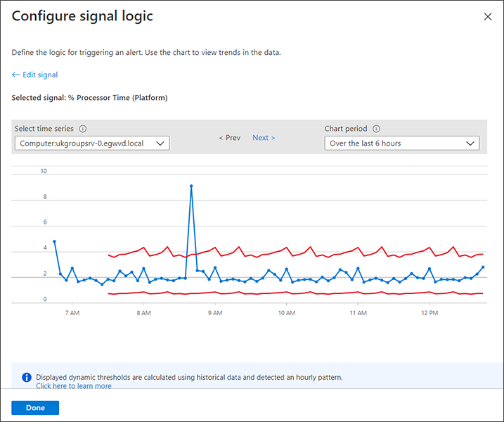Open the Click here to learn more link
The height and width of the screenshot is (422, 504).
[74, 385]
